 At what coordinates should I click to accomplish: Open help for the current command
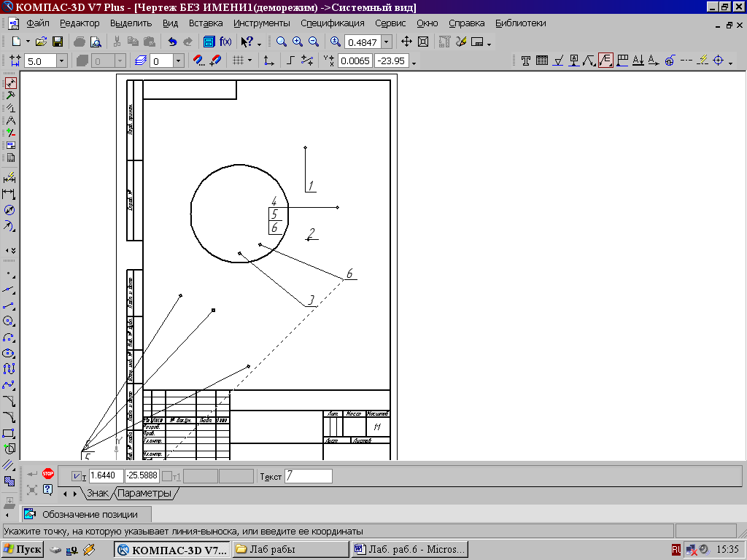[47, 489]
